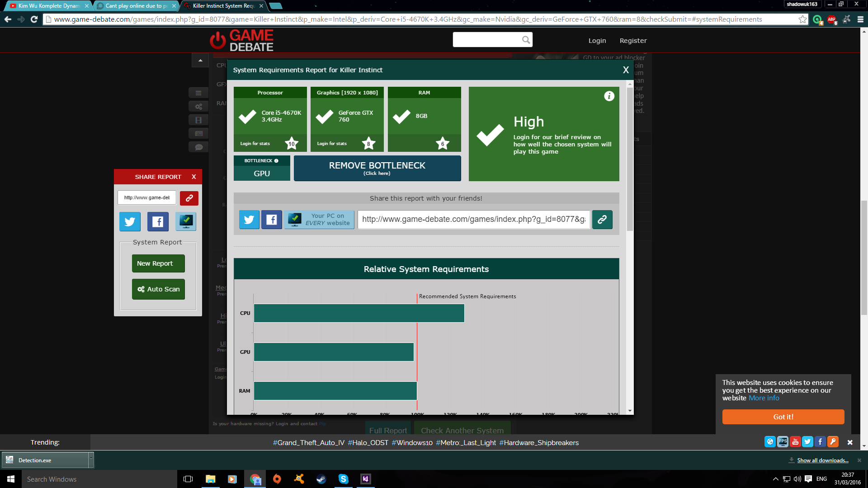Open Steam from the taskbar
Screen dimensions: 868x488
321,479
